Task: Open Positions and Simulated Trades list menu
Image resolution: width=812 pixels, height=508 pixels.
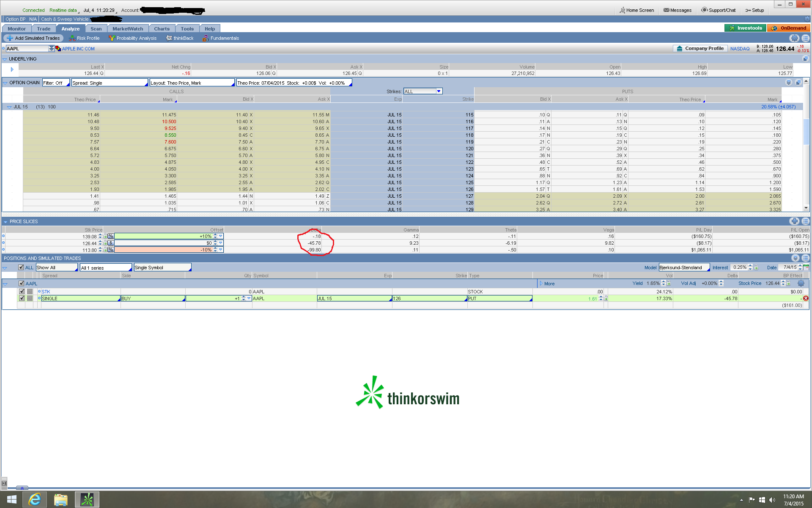Action: 805,258
